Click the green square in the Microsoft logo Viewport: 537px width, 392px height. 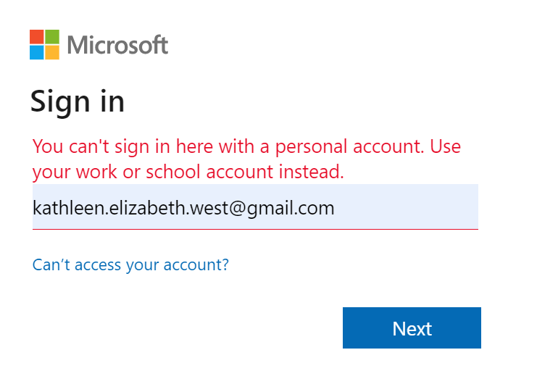[52, 37]
